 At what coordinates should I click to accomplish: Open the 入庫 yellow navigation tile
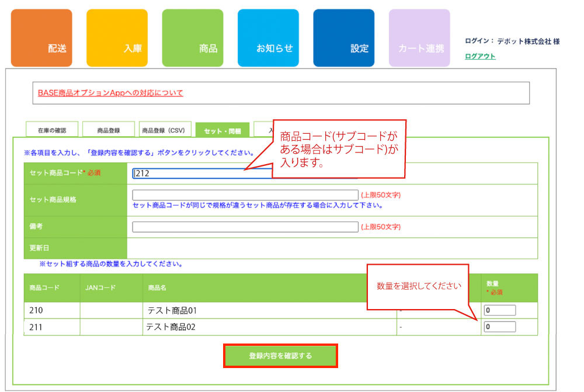(117, 38)
